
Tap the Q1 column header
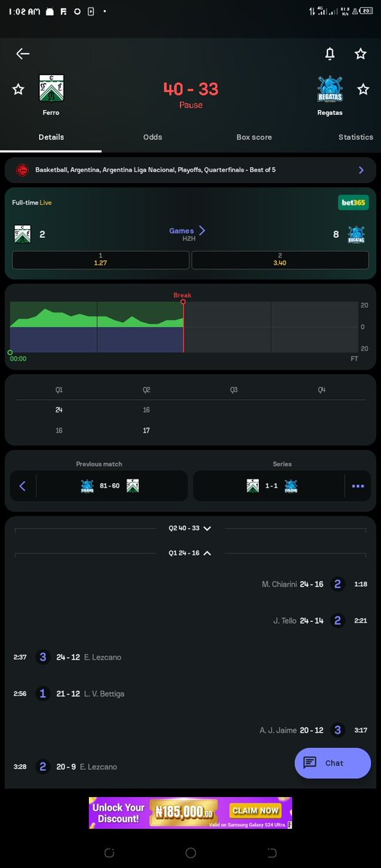59,390
